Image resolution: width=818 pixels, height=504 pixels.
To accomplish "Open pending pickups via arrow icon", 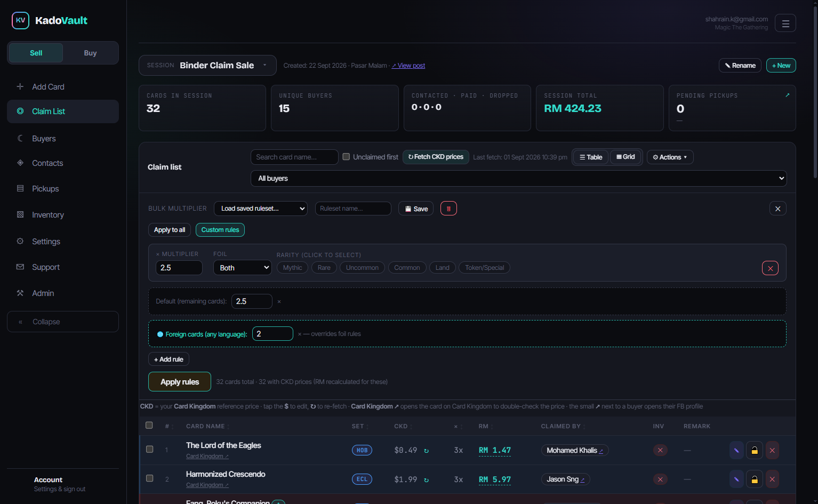I will (787, 95).
